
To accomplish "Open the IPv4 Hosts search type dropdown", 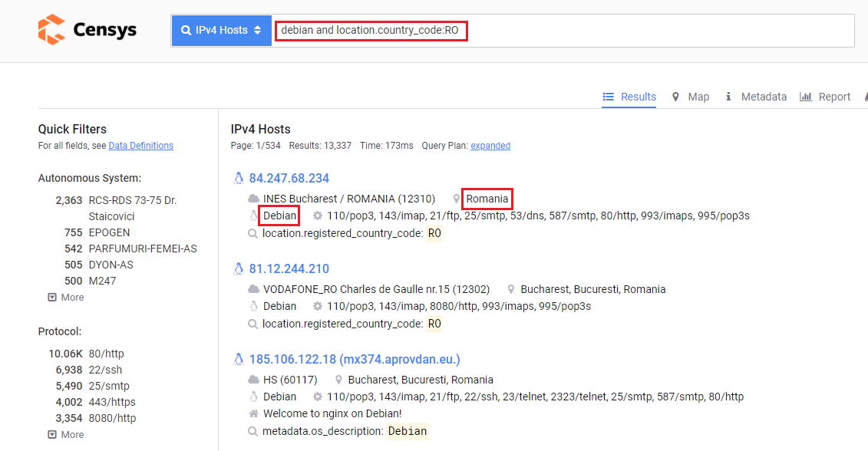I will pos(222,31).
